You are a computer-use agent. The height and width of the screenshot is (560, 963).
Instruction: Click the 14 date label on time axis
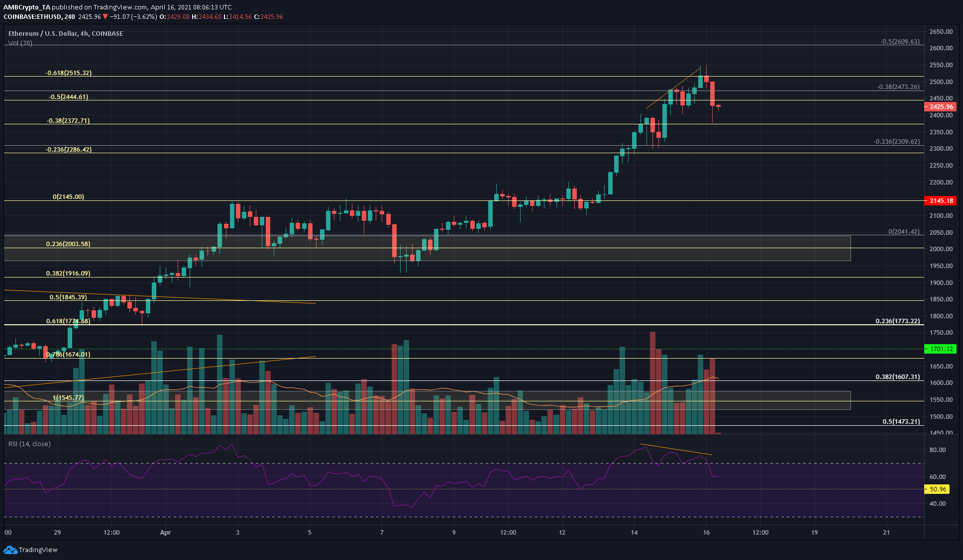[634, 533]
